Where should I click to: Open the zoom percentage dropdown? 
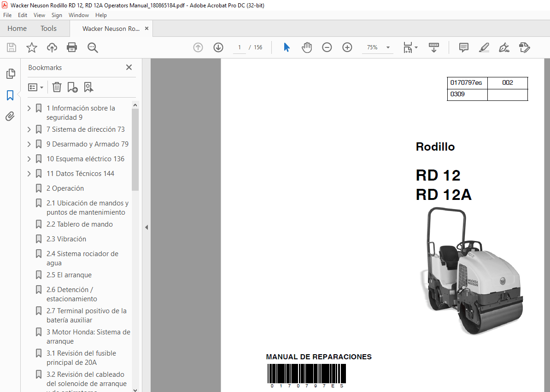click(x=388, y=47)
